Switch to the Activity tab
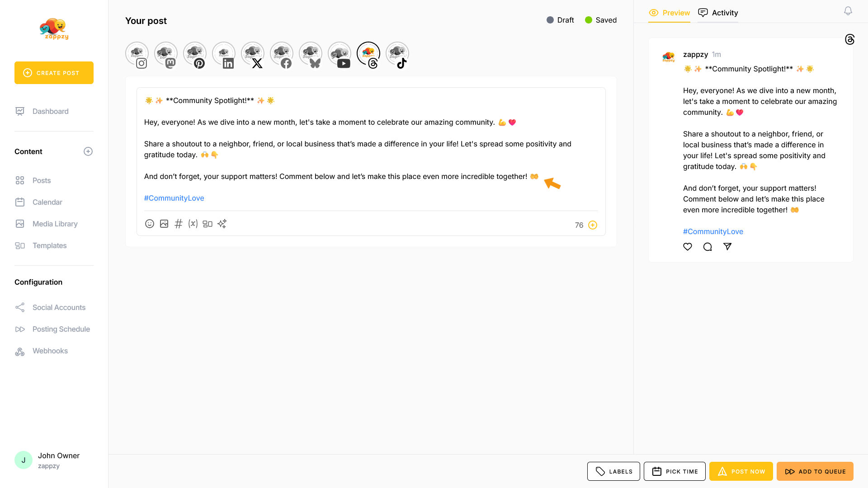This screenshot has height=488, width=868. (x=718, y=13)
